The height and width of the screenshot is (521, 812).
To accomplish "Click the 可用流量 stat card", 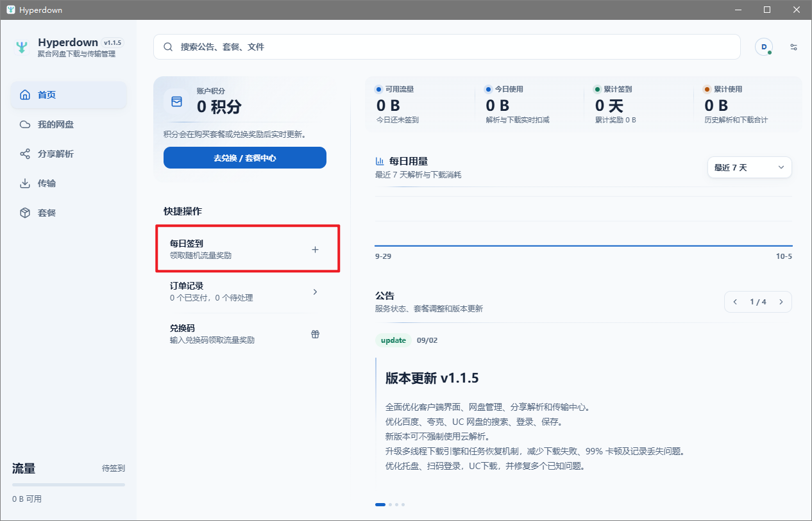I will (420, 105).
